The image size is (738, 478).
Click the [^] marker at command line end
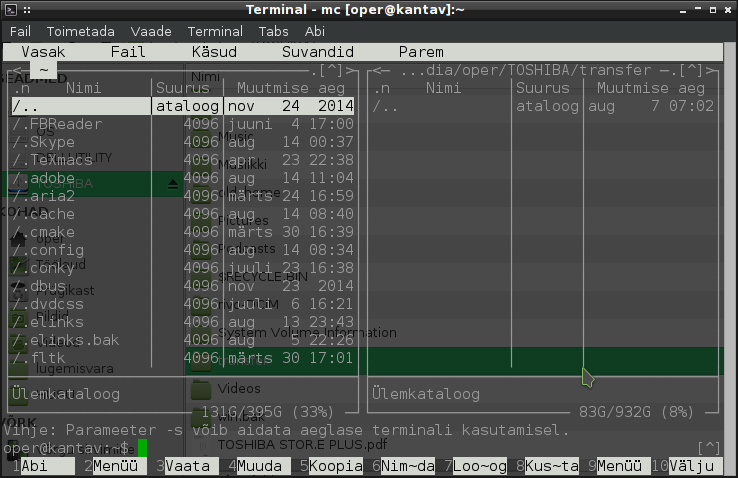pos(709,448)
